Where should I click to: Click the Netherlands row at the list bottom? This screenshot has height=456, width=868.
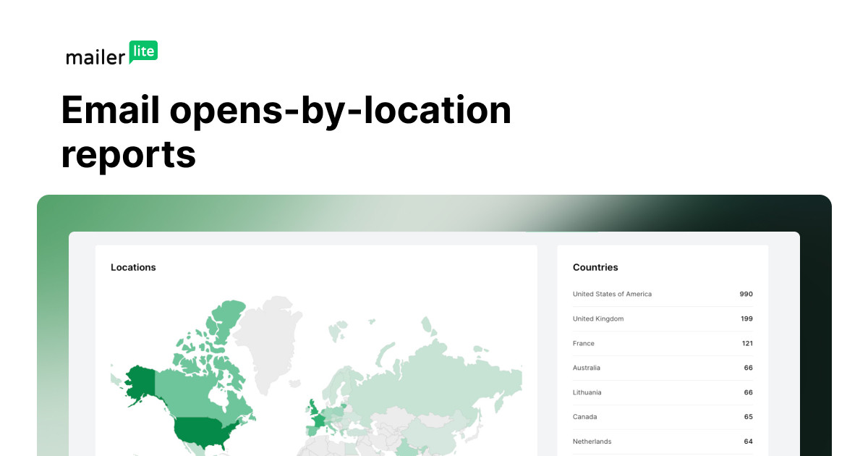coord(592,442)
